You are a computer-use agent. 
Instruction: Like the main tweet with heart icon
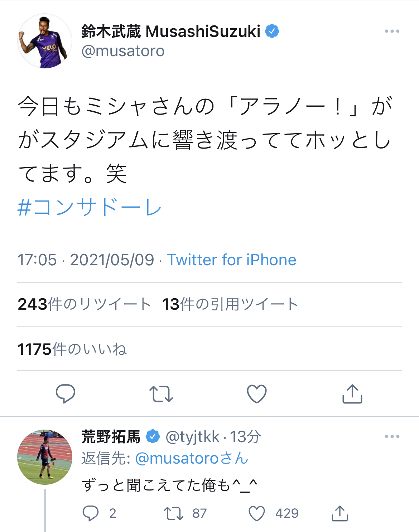click(257, 393)
